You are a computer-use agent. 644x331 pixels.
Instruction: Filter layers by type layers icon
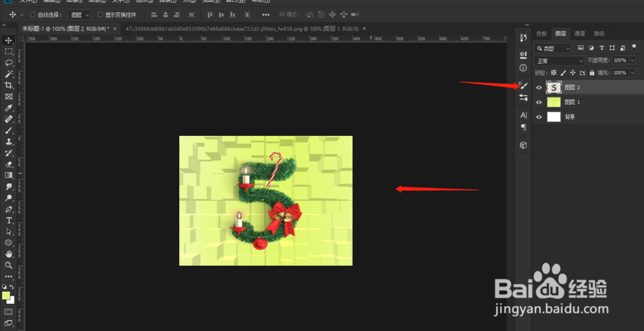pos(601,48)
